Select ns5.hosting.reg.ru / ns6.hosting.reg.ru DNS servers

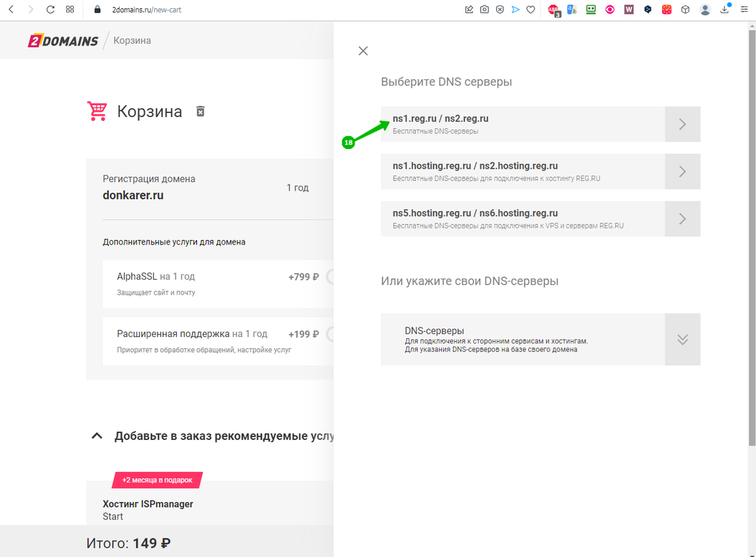541,218
